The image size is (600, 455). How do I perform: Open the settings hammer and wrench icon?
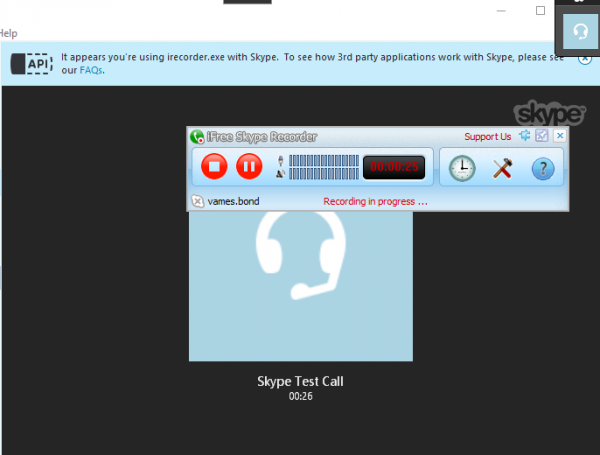[x=502, y=168]
